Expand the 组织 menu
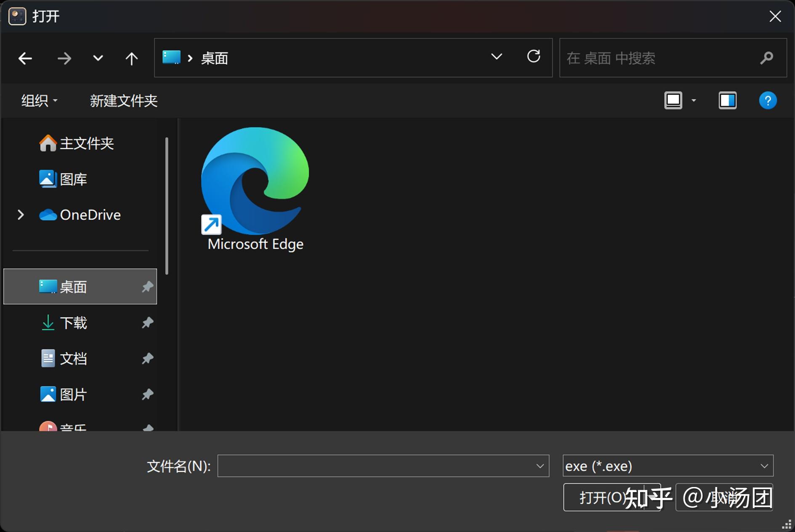 point(39,100)
